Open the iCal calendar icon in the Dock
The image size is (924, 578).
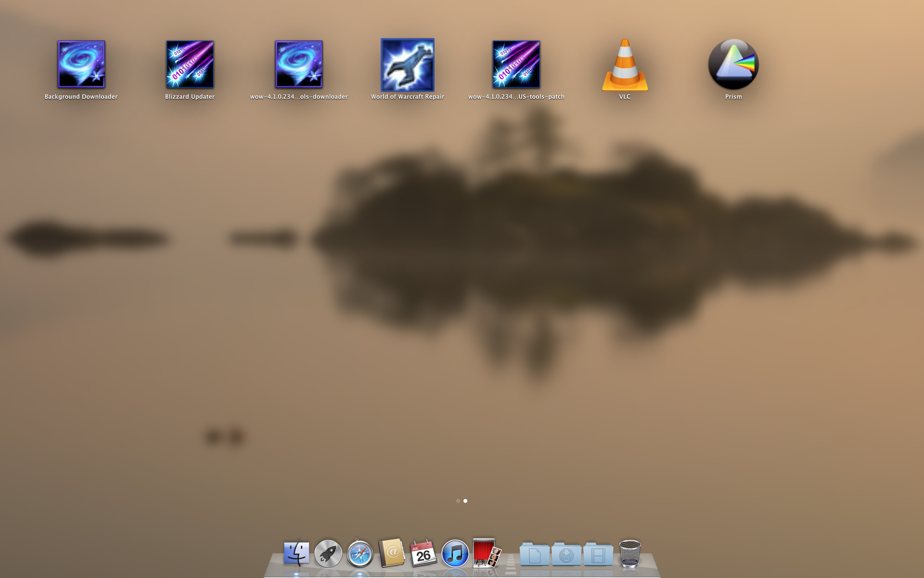pos(423,553)
